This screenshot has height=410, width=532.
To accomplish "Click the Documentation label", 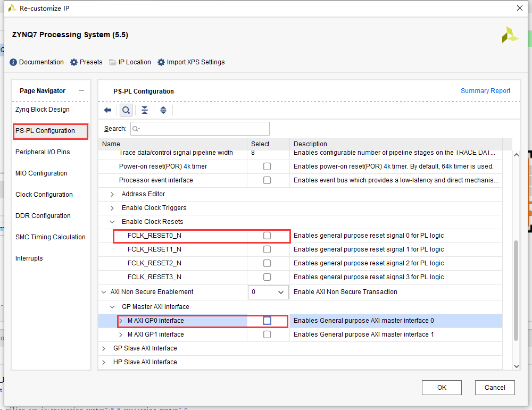I will click(41, 62).
